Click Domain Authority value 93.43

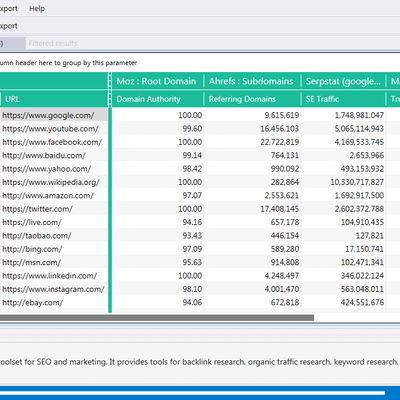[192, 235]
